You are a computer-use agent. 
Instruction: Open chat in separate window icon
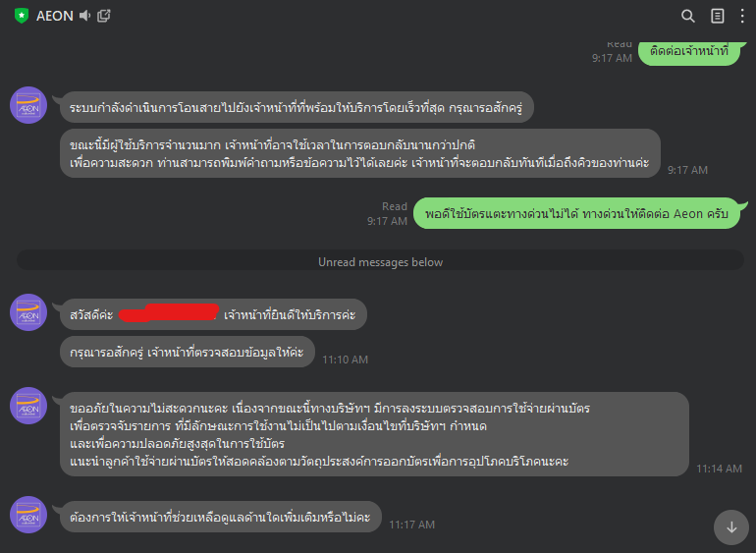[x=104, y=16]
